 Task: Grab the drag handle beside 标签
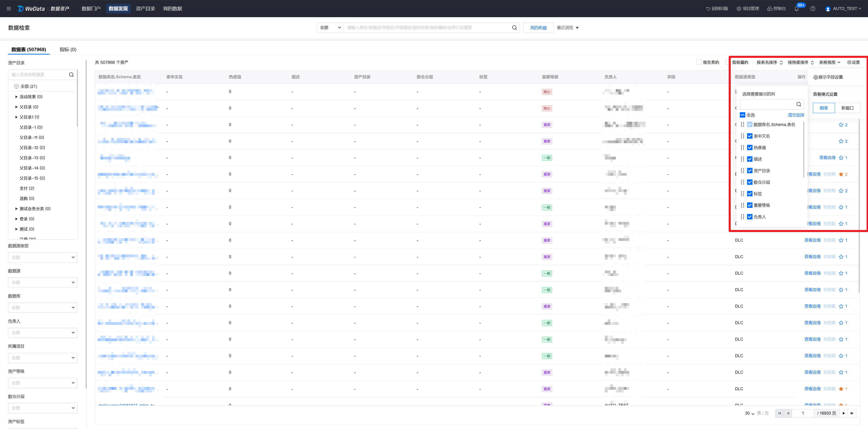pyautogui.click(x=742, y=194)
